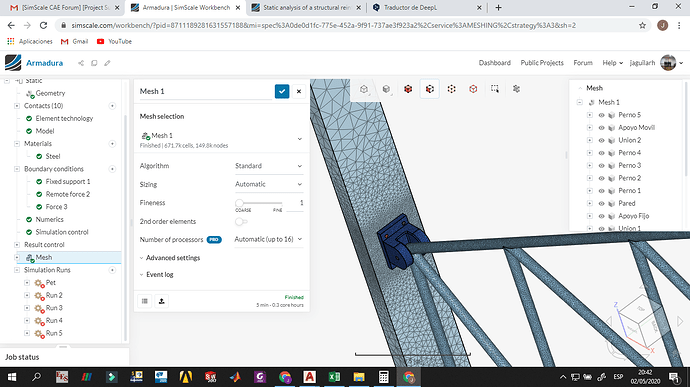The image size is (690, 387).
Task: Hide the Apoyo Movil mesh part
Action: [601, 128]
